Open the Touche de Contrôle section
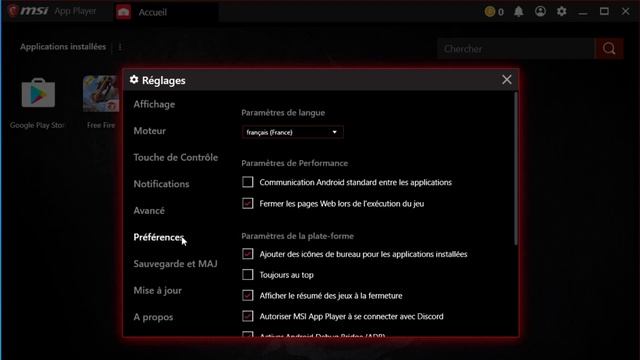 tap(176, 157)
